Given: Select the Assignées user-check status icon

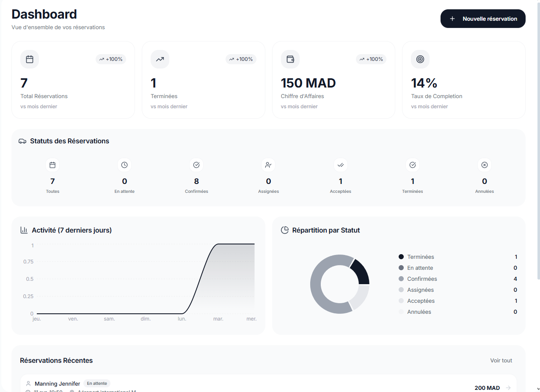Looking at the screenshot, I should 268,165.
